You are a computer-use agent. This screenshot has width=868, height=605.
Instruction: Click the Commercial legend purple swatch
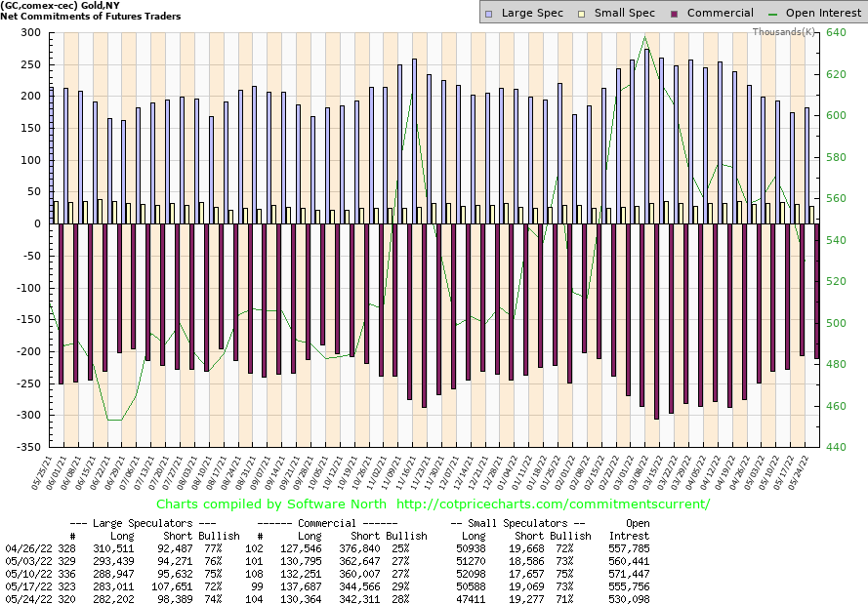(675, 13)
